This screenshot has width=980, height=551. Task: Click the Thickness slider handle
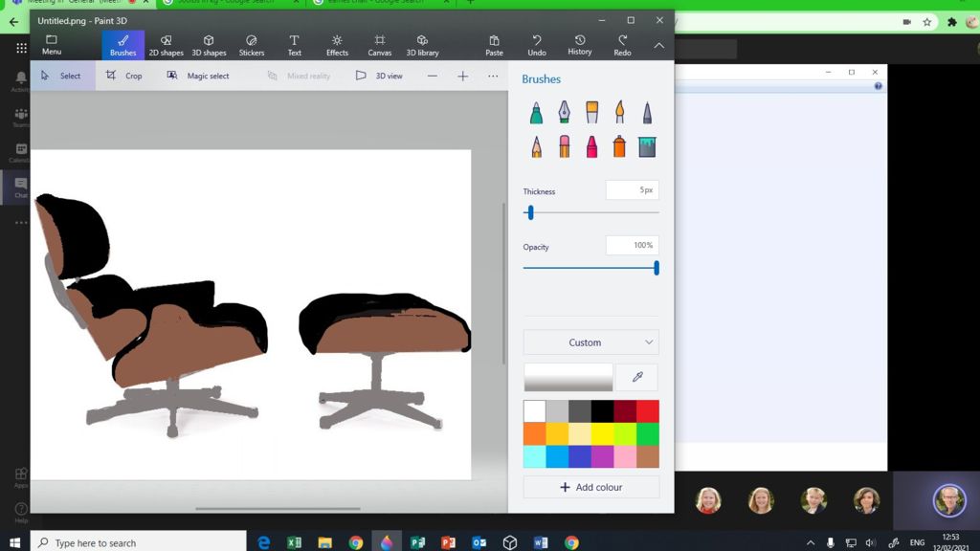(x=530, y=213)
